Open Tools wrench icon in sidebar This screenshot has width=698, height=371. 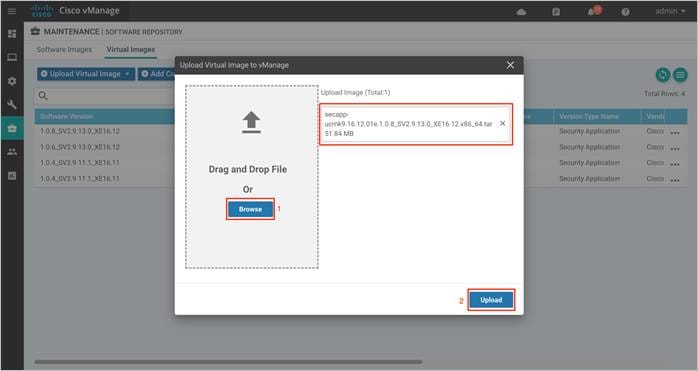12,105
